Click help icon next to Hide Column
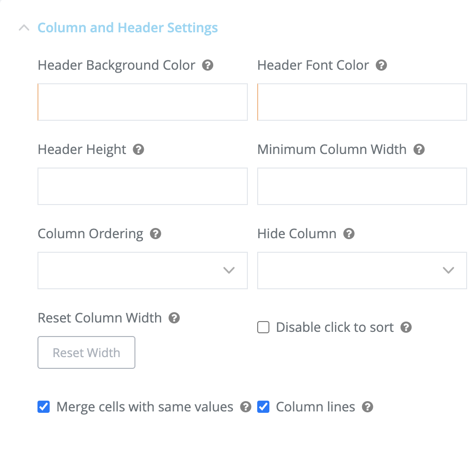Viewport: 476px width, 454px height. 349,234
